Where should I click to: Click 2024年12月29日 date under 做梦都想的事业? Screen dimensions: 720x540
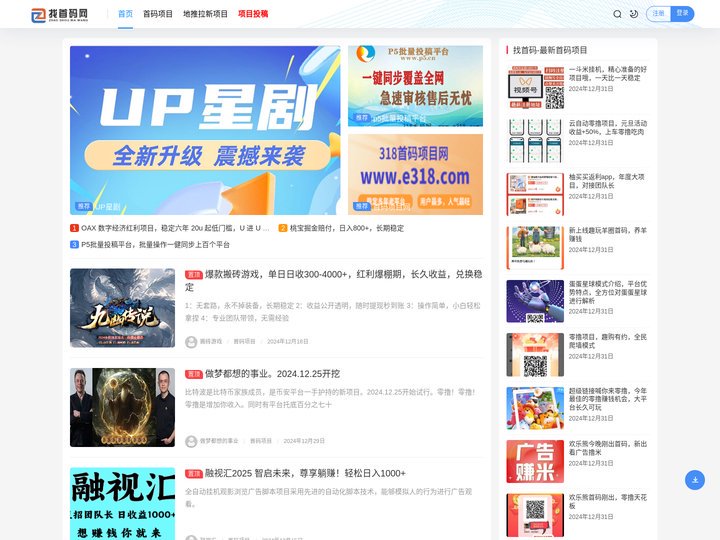304,441
